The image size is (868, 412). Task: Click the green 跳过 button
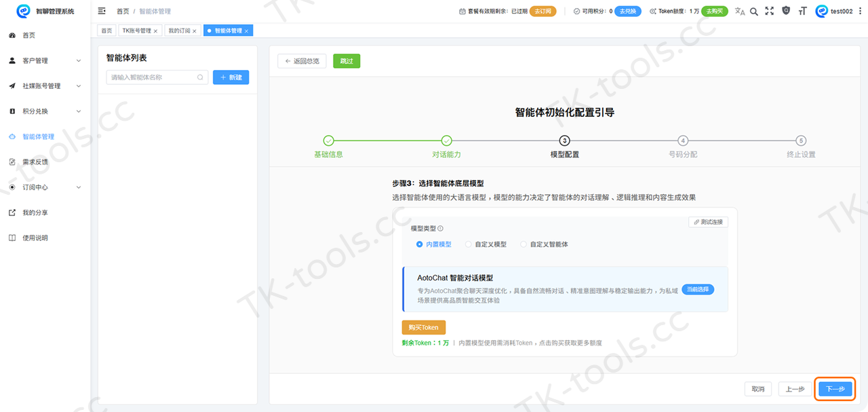pos(347,61)
